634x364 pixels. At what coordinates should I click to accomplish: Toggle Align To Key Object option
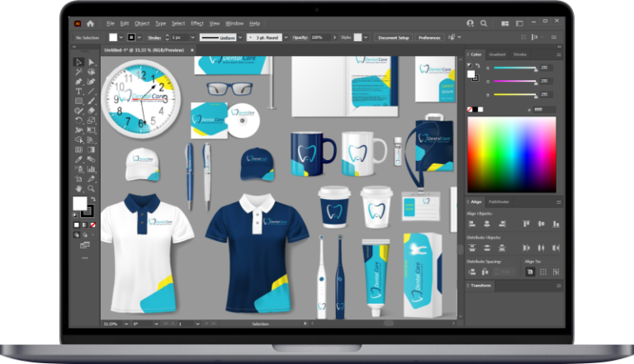tap(556, 272)
